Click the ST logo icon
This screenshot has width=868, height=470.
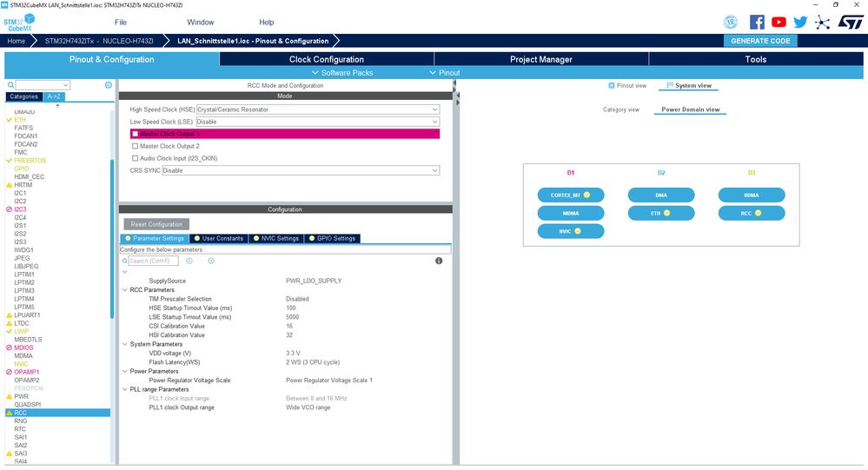[x=851, y=22]
